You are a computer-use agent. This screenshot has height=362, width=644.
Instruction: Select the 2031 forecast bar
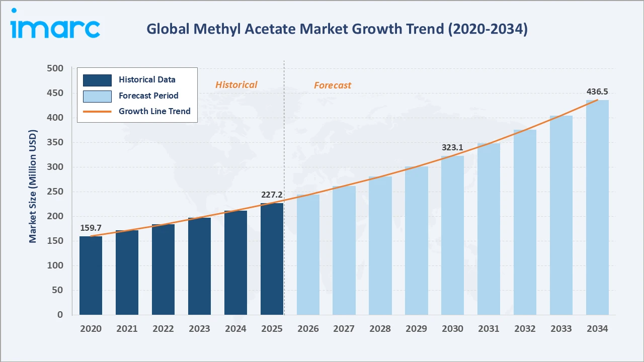pyautogui.click(x=489, y=229)
